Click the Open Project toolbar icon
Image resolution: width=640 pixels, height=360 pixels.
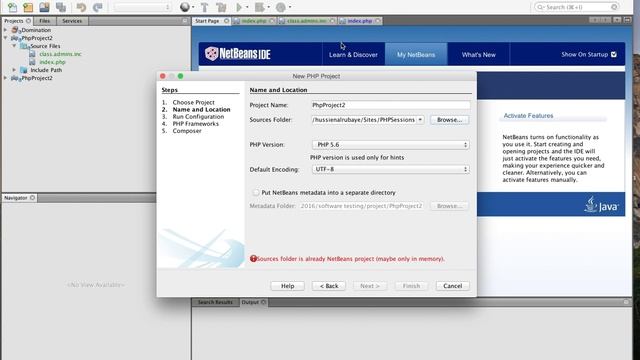point(44,7)
